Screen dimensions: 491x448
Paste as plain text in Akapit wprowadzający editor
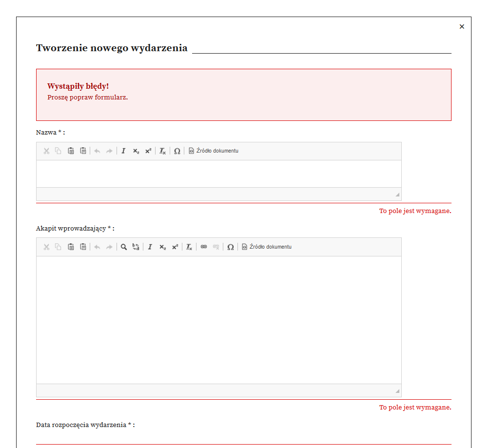(83, 247)
